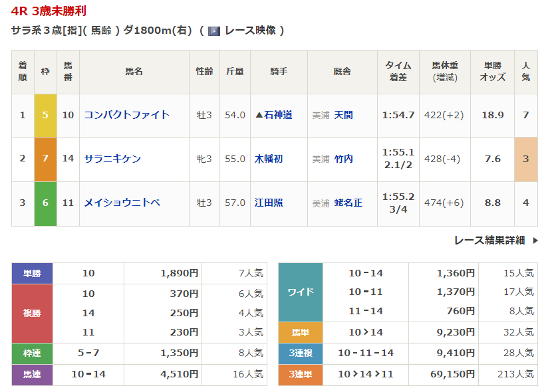Open trainer 蛯名正 stable link
This screenshot has height=392, width=548.
348,203
